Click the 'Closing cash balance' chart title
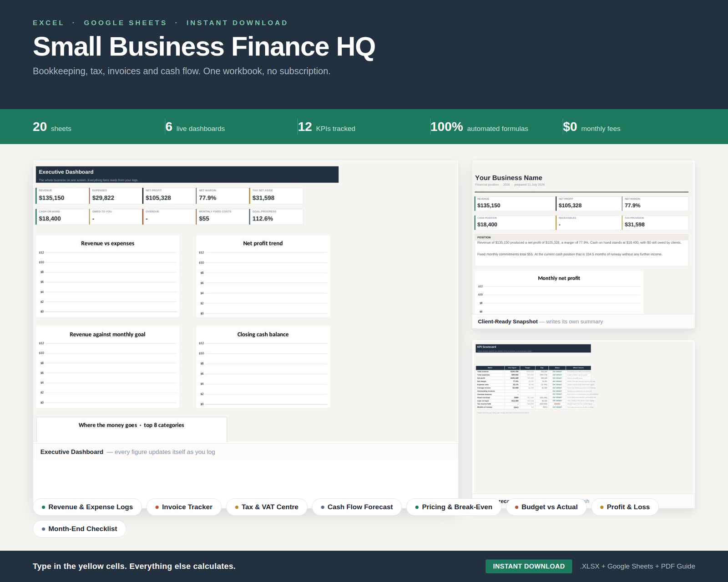Screen dimensions: 728x582 pyautogui.click(x=263, y=334)
